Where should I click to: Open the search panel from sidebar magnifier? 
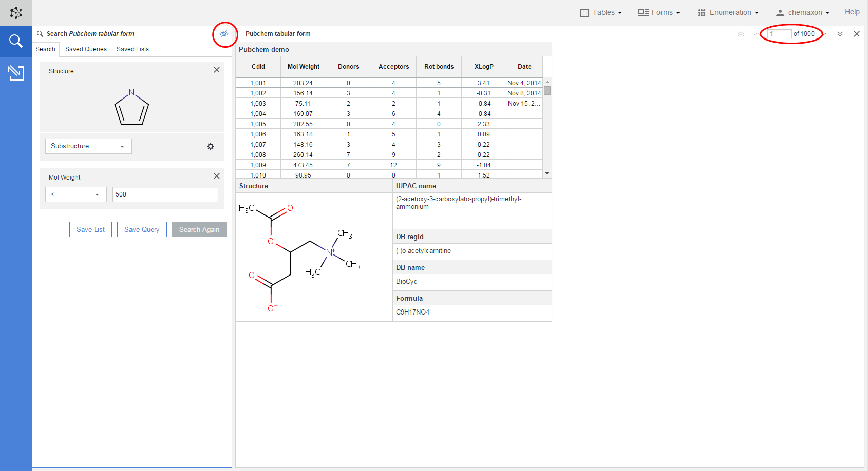16,41
